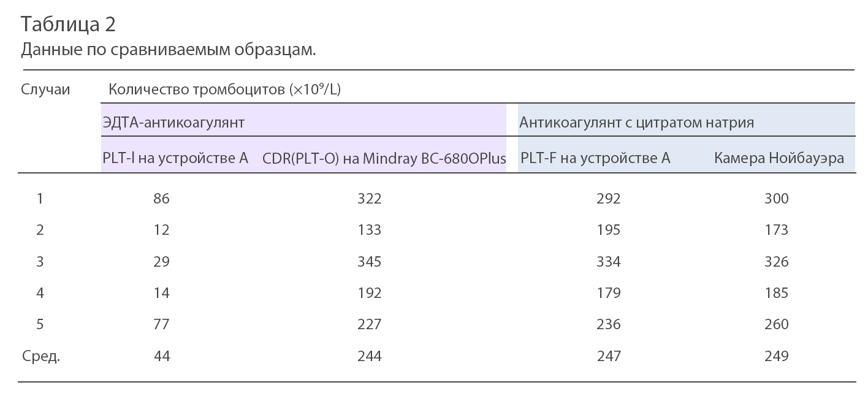Select the average value 249
The width and height of the screenshot is (868, 404).
776,356
